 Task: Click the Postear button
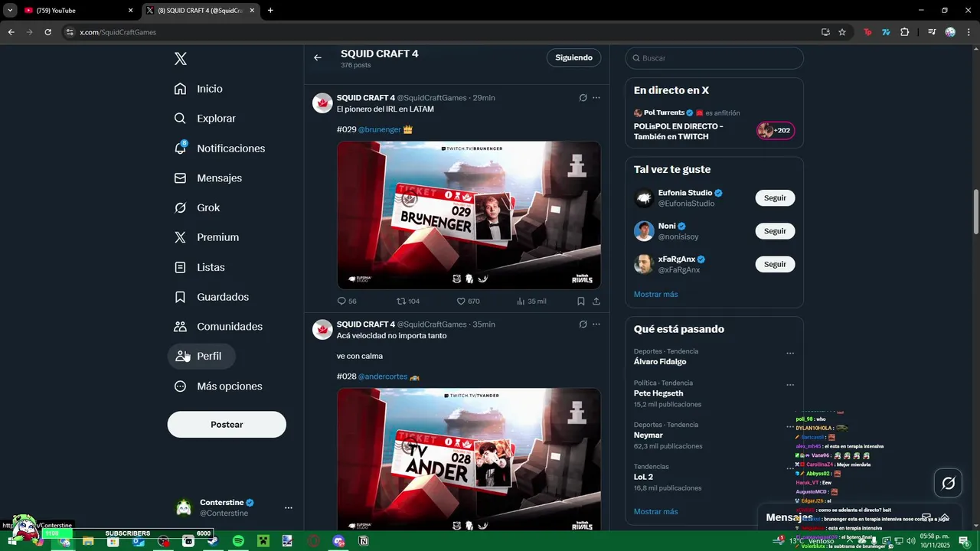[227, 425]
